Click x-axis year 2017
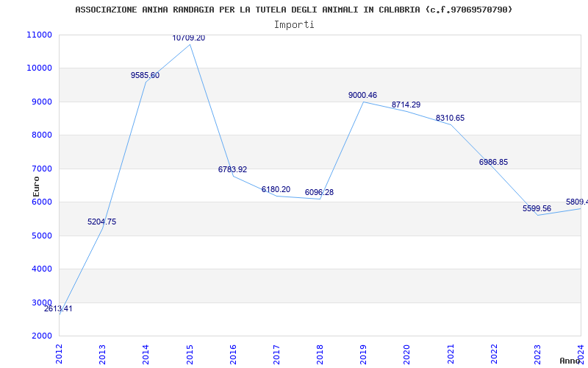Screen dimensions: 588x368 click(x=277, y=354)
